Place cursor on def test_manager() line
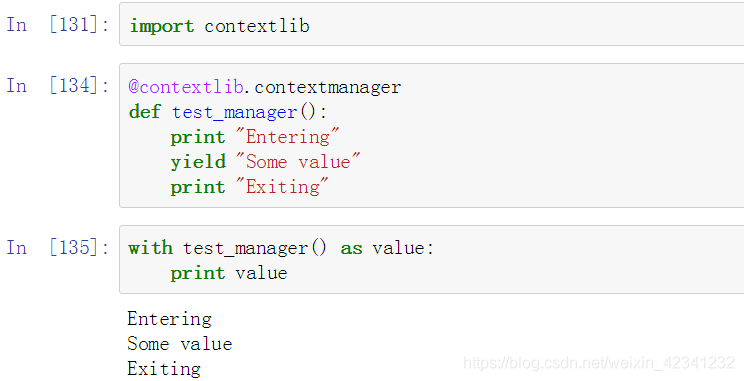 pyautogui.click(x=228, y=112)
